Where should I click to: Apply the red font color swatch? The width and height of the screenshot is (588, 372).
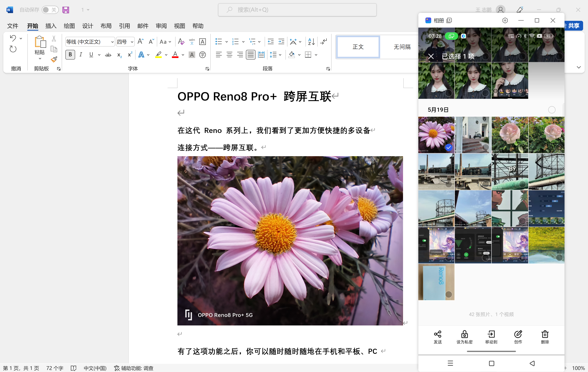(175, 55)
